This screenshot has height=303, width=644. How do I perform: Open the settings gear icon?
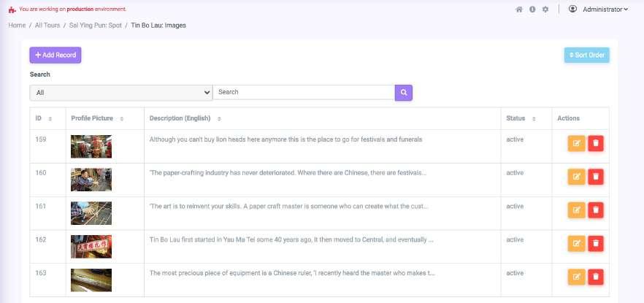coord(545,9)
